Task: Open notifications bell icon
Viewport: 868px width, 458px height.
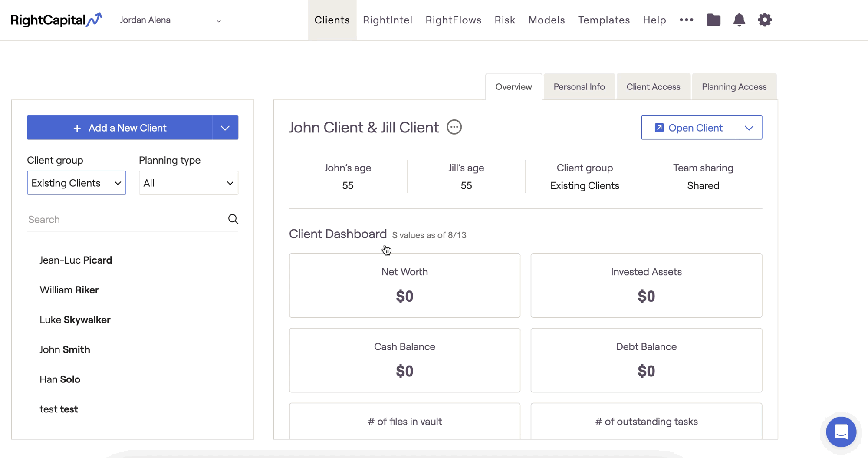Action: (739, 20)
